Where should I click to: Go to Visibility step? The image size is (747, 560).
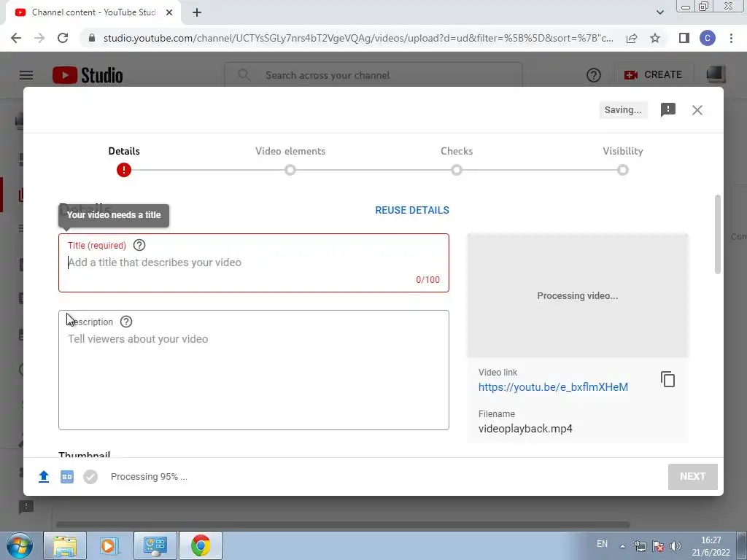[623, 160]
